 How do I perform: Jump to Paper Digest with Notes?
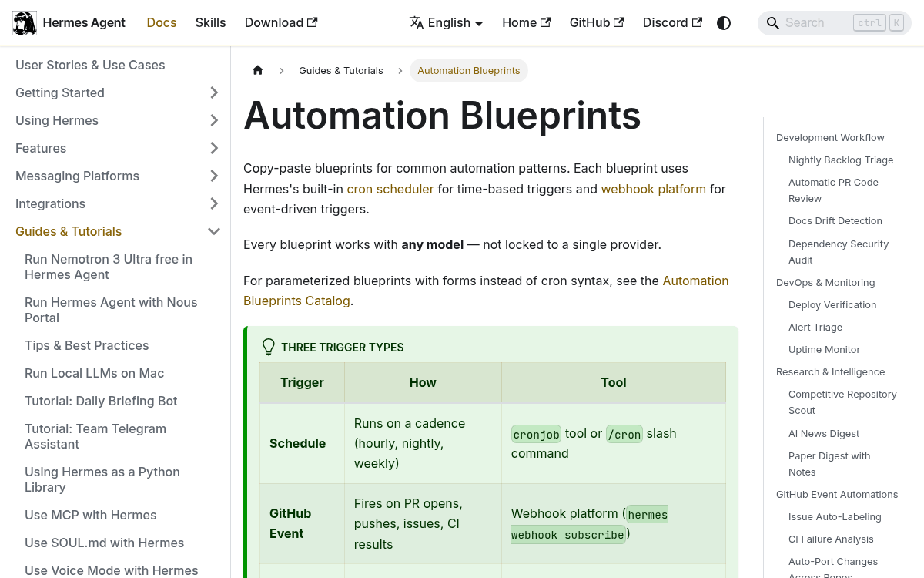[x=829, y=464]
